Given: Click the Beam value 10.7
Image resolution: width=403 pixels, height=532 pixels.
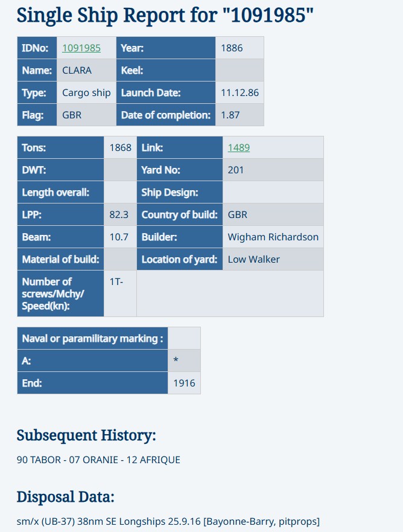Looking at the screenshot, I should click(119, 237).
